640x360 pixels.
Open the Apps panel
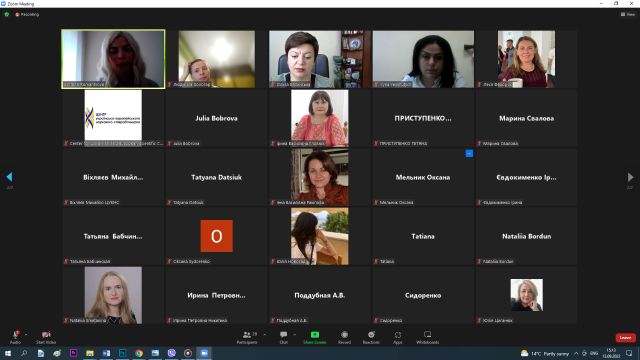398,337
